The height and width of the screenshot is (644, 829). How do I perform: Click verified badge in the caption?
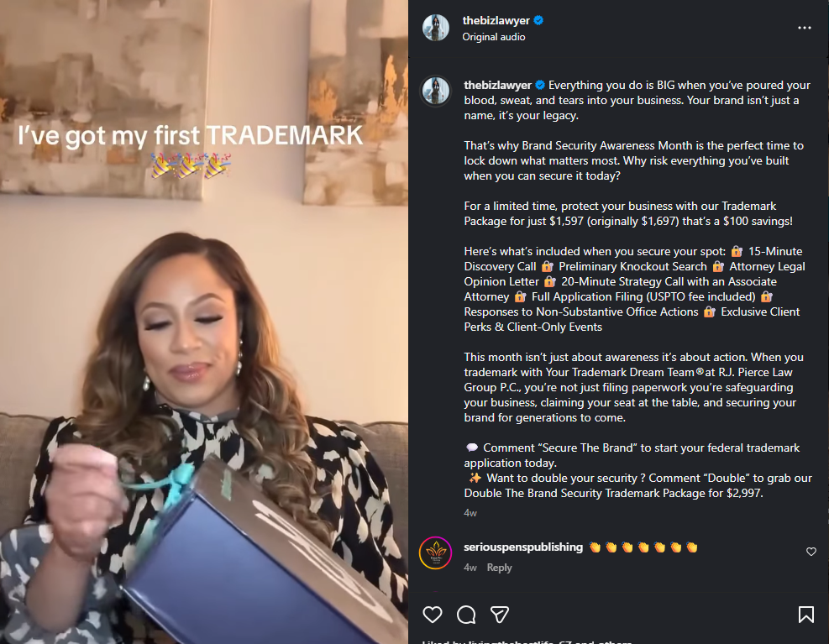pos(540,85)
